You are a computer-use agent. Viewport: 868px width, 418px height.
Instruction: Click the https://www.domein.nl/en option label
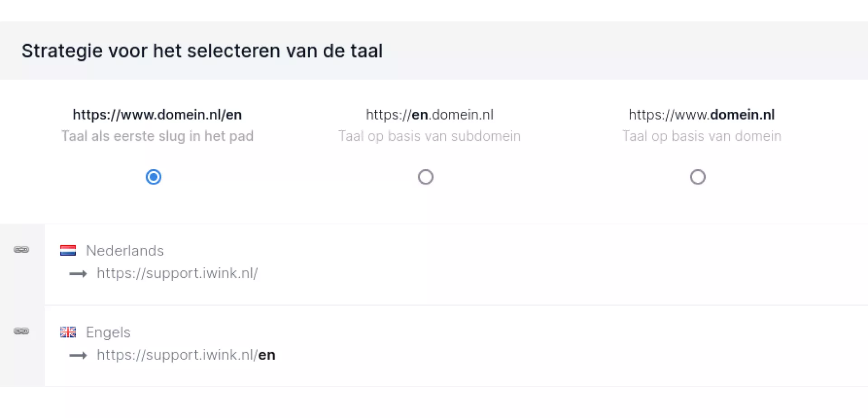coord(157,115)
